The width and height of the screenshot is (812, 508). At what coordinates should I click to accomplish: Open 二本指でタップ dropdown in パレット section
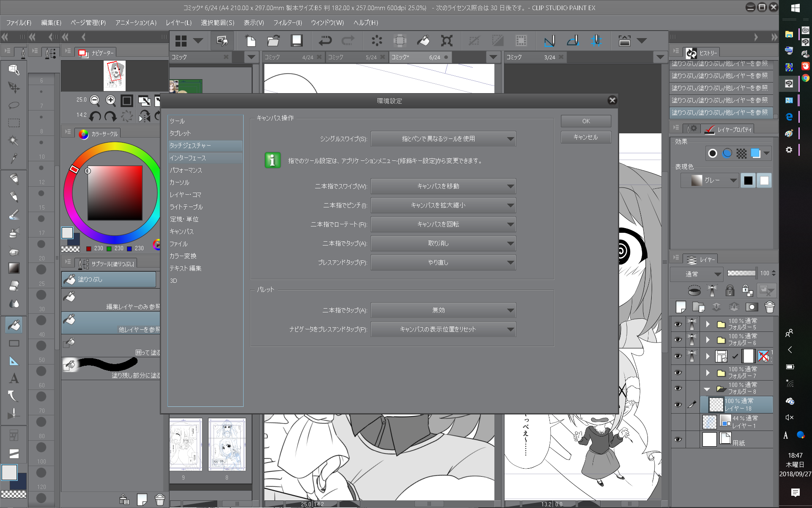point(443,310)
